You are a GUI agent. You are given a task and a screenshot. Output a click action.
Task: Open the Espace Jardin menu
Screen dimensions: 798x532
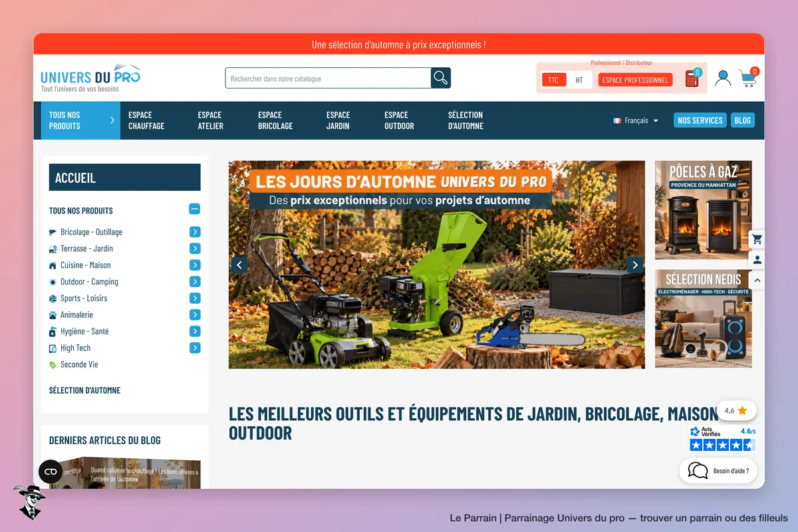point(338,120)
